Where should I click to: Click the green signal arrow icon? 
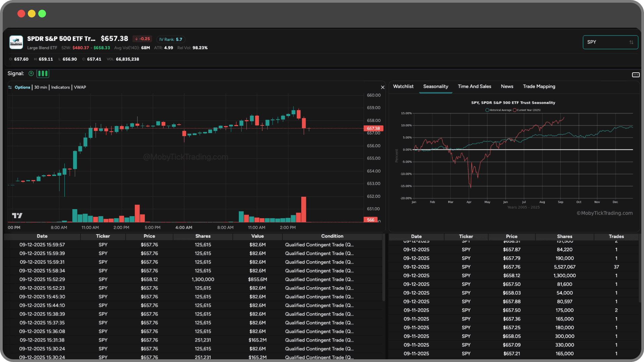click(31, 73)
